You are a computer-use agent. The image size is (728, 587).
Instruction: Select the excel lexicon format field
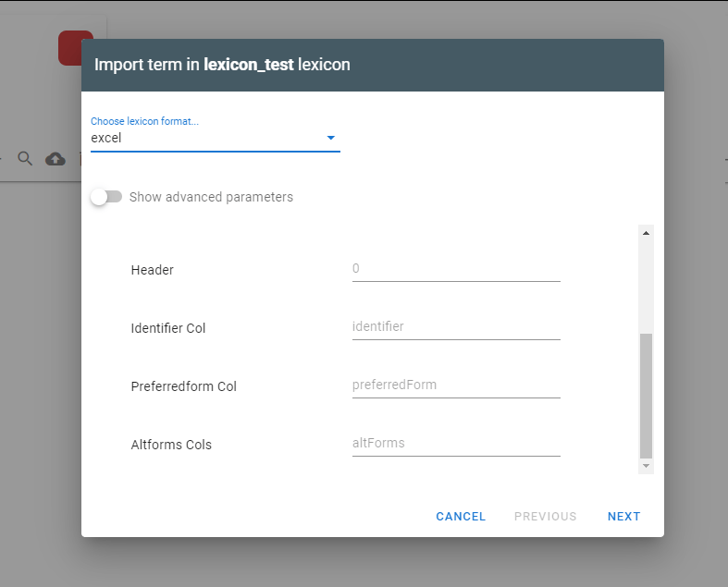point(215,138)
